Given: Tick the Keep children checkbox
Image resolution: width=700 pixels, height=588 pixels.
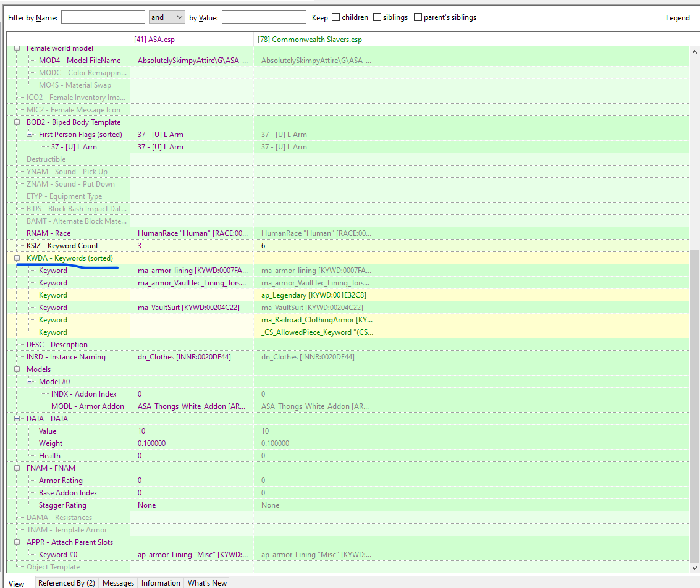Looking at the screenshot, I should point(335,17).
